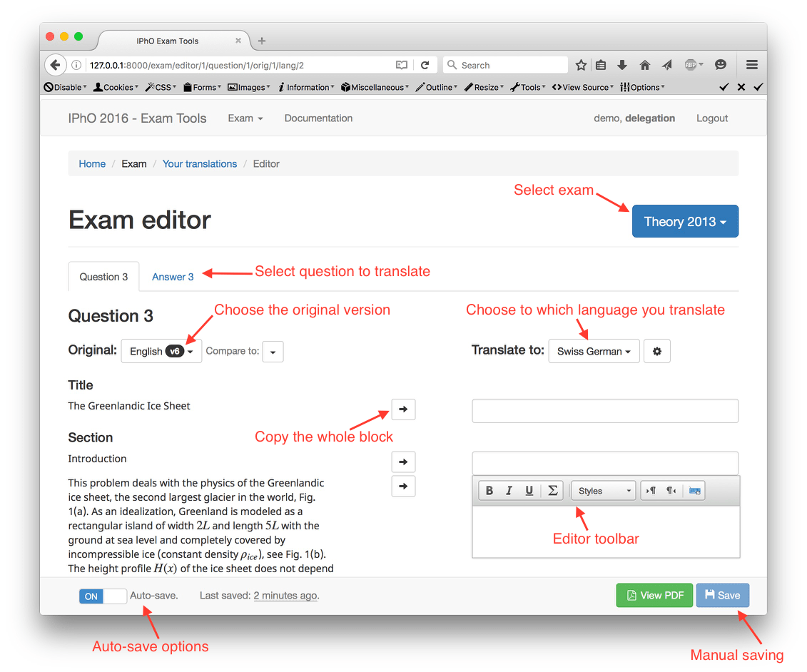Apply italic formatting in the editor toolbar
Viewport: 807px width, 672px height.
pos(509,490)
